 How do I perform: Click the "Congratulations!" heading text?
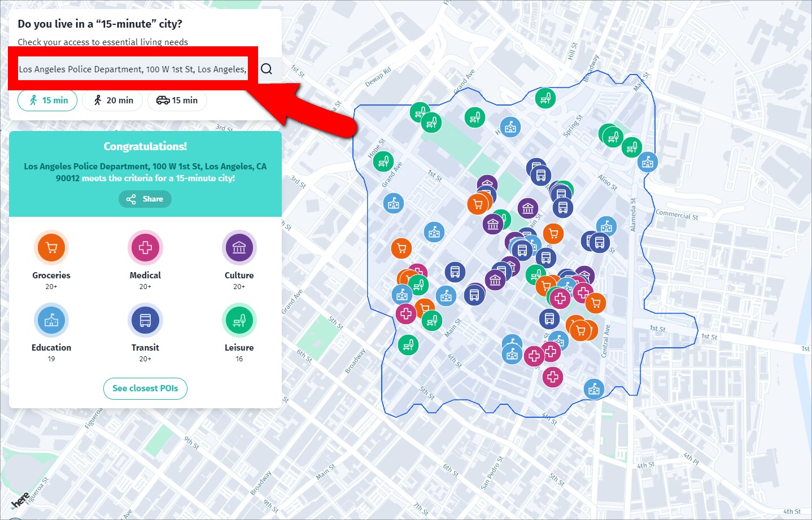tap(145, 146)
